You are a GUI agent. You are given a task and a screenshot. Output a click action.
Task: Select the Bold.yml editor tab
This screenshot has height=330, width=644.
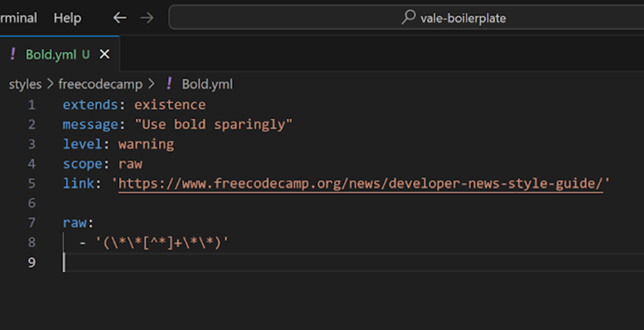click(59, 54)
